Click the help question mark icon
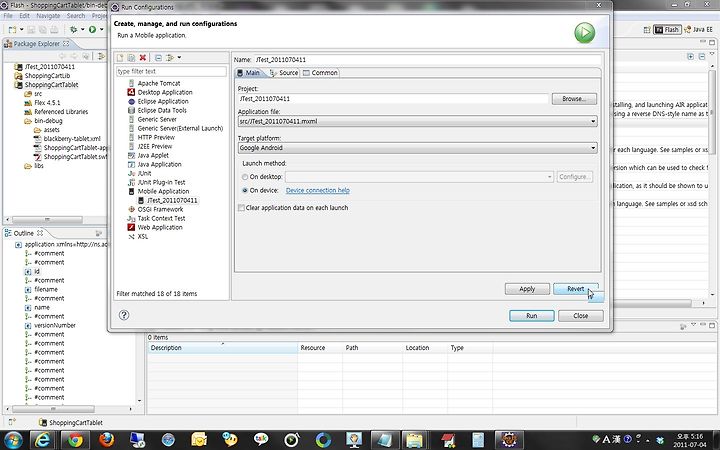The height and width of the screenshot is (450, 720). tap(124, 315)
